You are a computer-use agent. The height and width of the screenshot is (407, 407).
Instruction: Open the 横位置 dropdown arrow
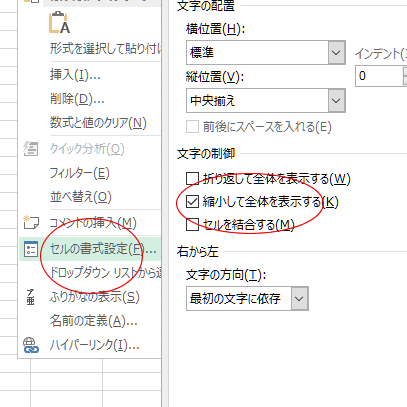[336, 53]
